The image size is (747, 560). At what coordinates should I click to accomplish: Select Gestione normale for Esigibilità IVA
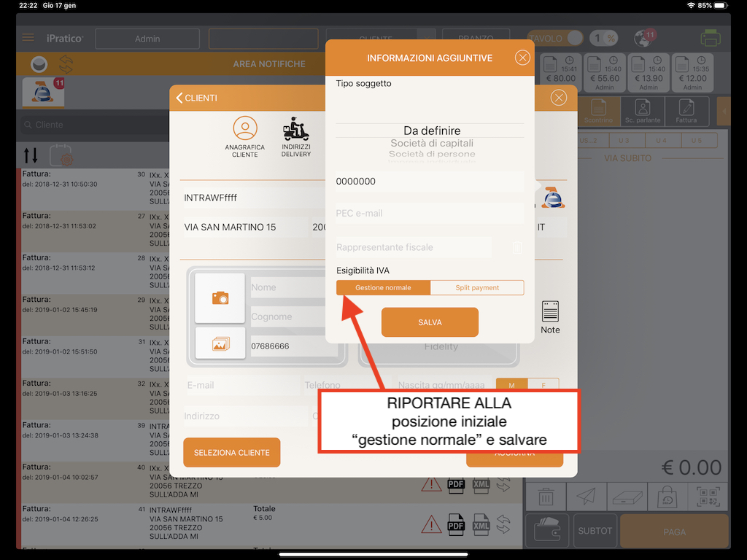click(x=383, y=287)
